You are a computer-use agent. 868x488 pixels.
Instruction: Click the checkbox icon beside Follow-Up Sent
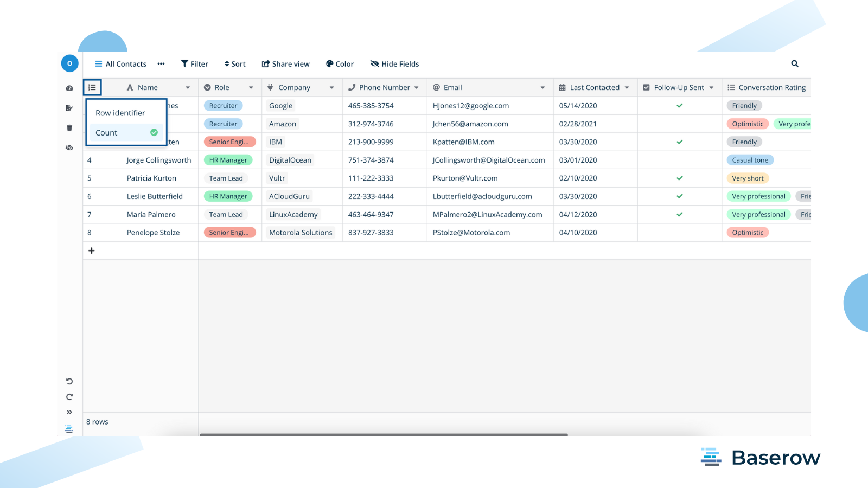point(646,87)
